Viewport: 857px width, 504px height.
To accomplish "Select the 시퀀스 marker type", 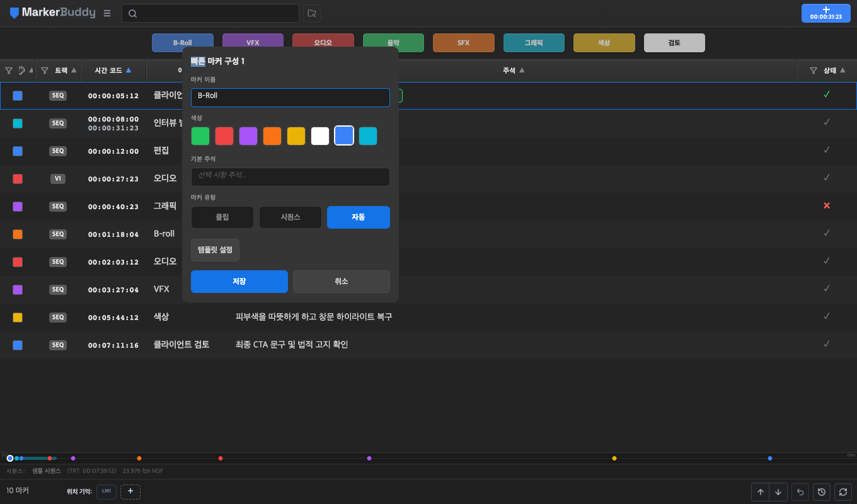I will 290,217.
